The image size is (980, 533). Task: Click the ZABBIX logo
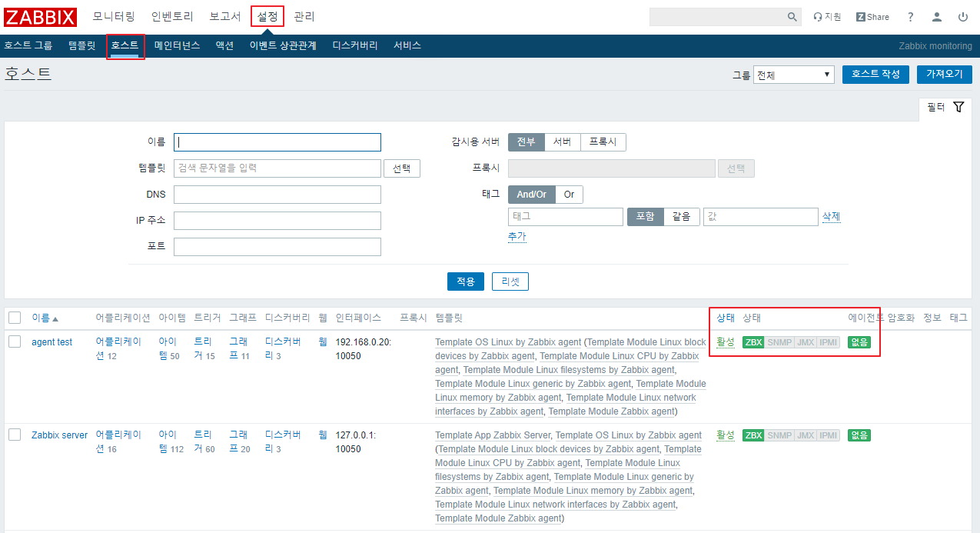[x=41, y=17]
